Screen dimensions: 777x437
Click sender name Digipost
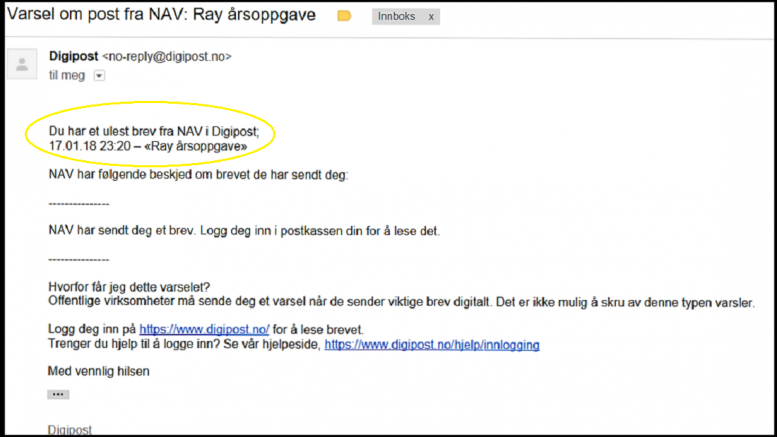tap(73, 56)
